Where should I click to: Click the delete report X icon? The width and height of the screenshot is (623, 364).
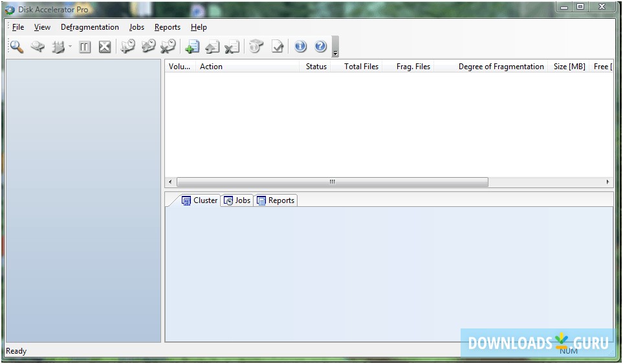232,47
